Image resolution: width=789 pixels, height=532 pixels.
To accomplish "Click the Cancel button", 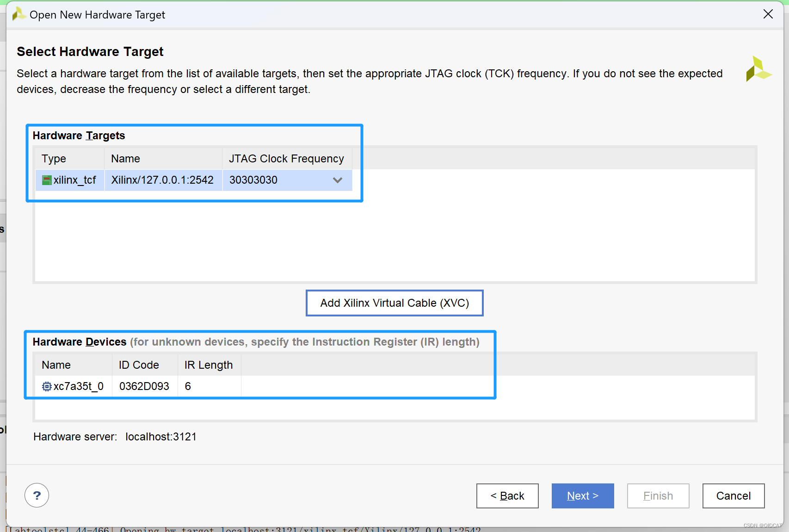I will (734, 496).
